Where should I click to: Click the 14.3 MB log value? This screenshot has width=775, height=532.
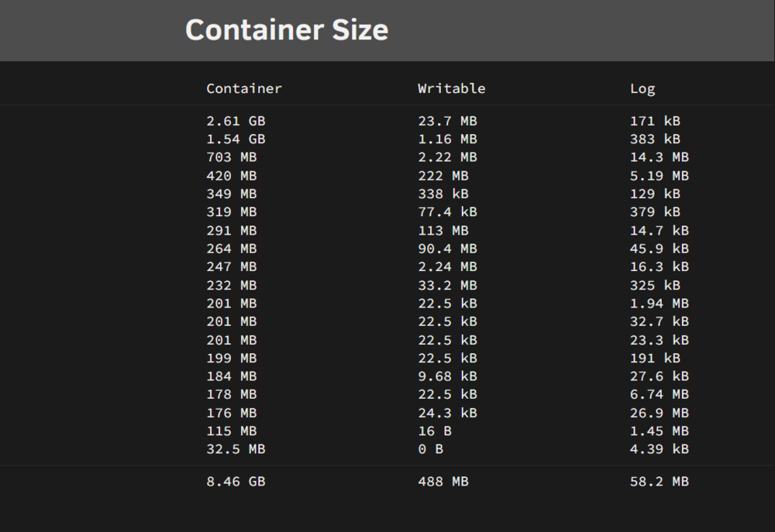659,157
